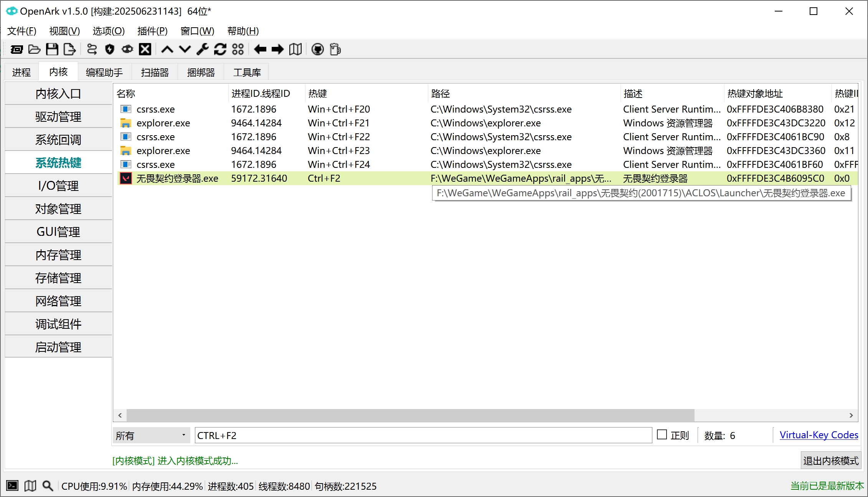This screenshot has width=868, height=497.
Task: Open the GUI管理 sidebar section
Action: pos(58,232)
